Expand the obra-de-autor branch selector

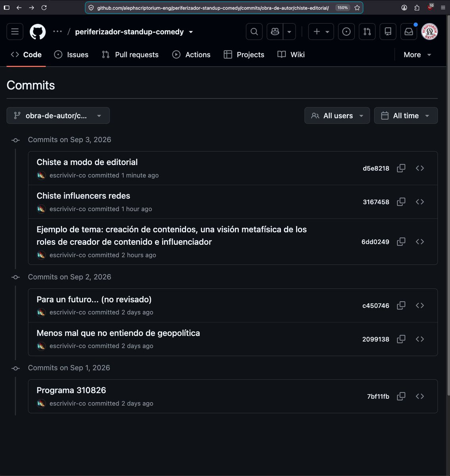pyautogui.click(x=58, y=115)
